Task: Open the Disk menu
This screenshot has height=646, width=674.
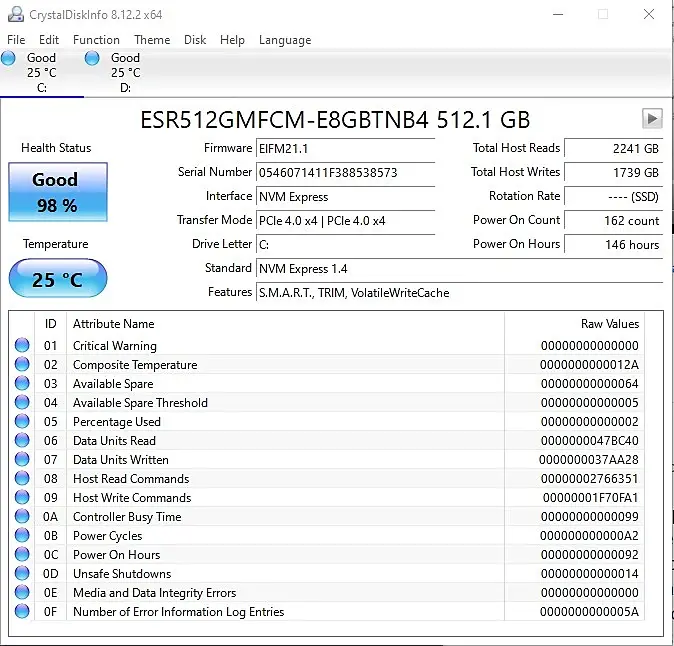Action: (195, 40)
